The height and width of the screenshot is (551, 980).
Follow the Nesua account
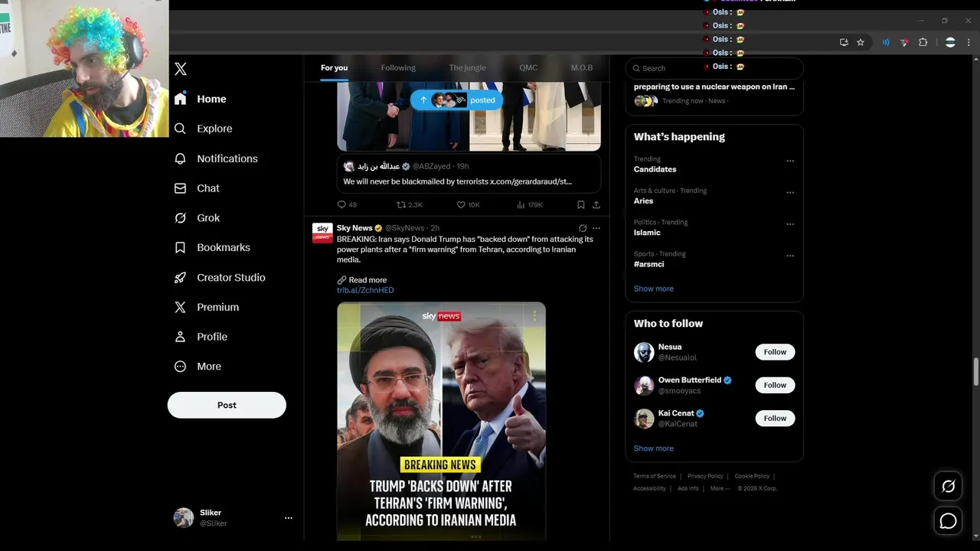(x=775, y=352)
